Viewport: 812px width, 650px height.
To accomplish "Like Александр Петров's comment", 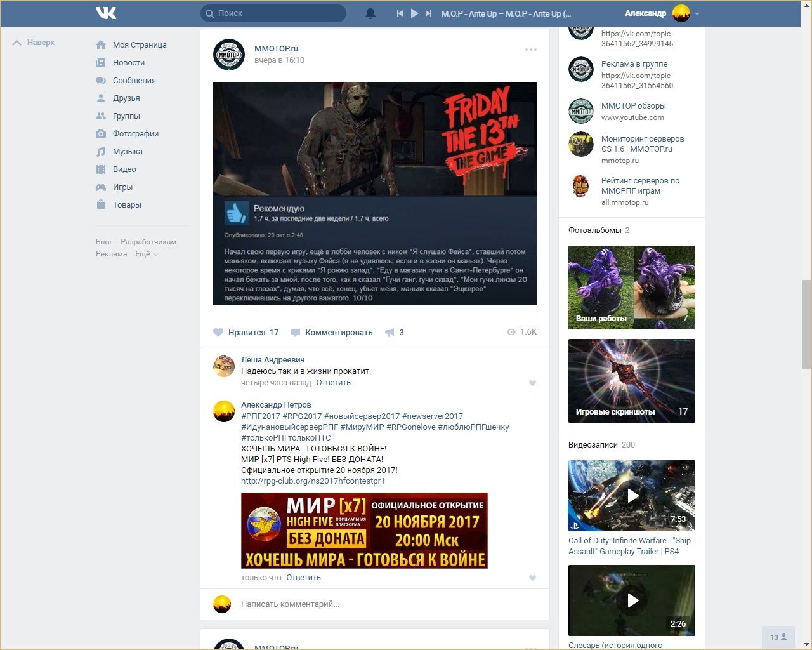I will (532, 578).
